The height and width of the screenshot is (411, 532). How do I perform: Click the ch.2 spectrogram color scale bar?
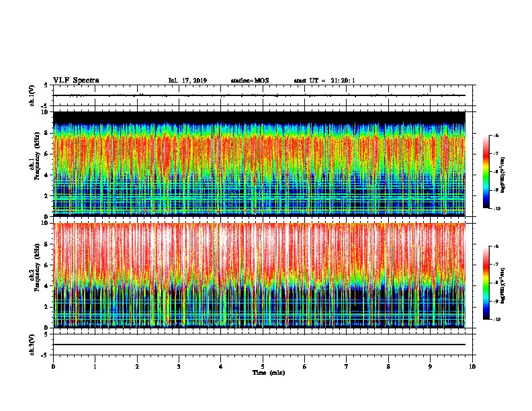point(486,283)
